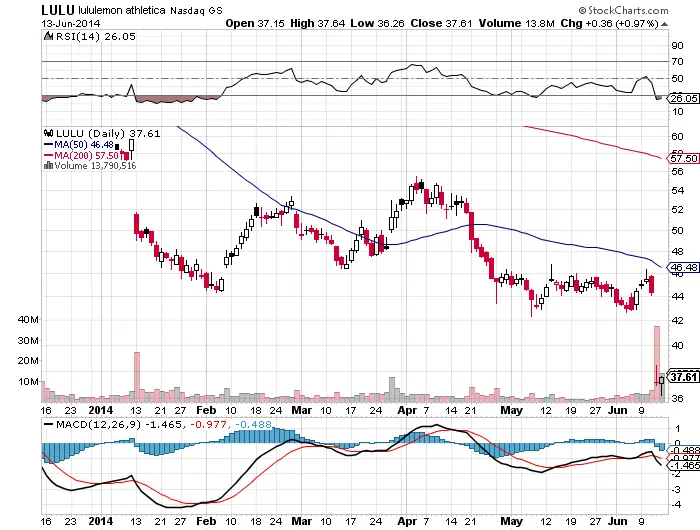Click the 'LULU (Daily) 37.61' legend label
This screenshot has width=700, height=530.
[x=108, y=134]
